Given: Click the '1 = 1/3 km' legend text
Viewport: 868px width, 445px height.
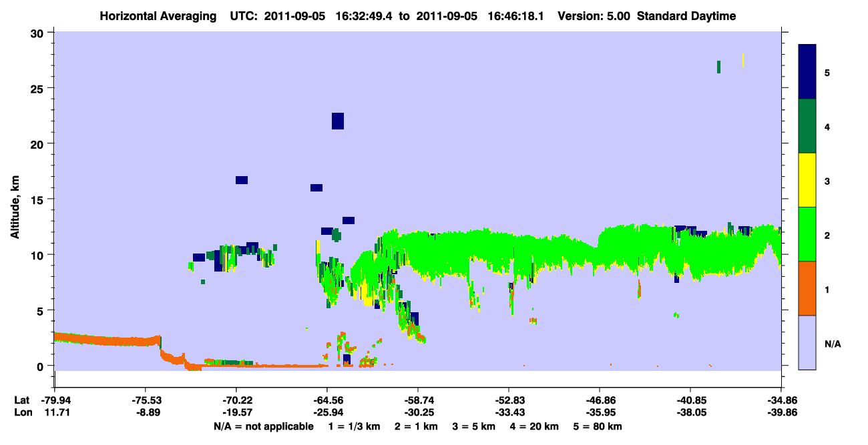Looking at the screenshot, I should 353,426.
